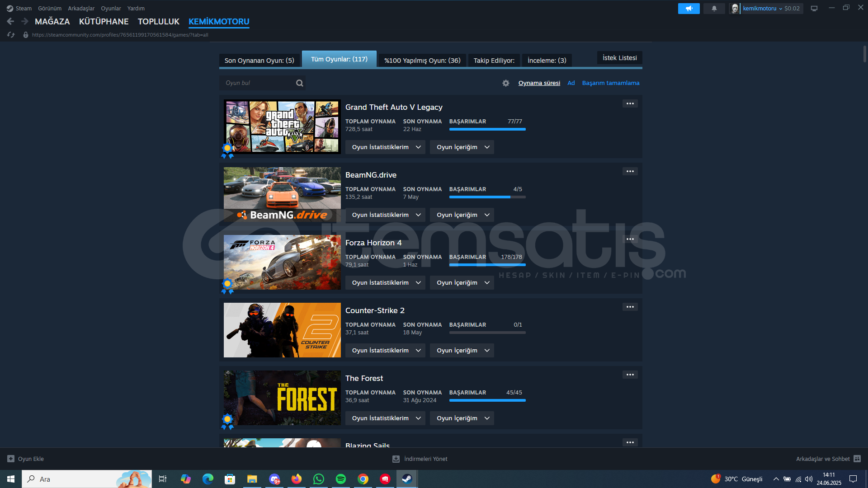Click Forza Horizon 4 achievements progress bar
Screen dimensions: 868x488
click(487, 265)
